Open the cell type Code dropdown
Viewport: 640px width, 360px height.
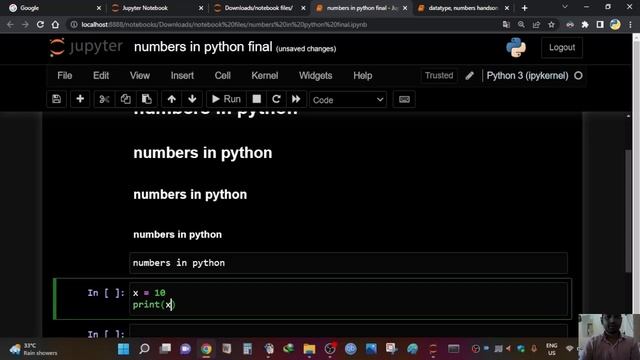(348, 100)
